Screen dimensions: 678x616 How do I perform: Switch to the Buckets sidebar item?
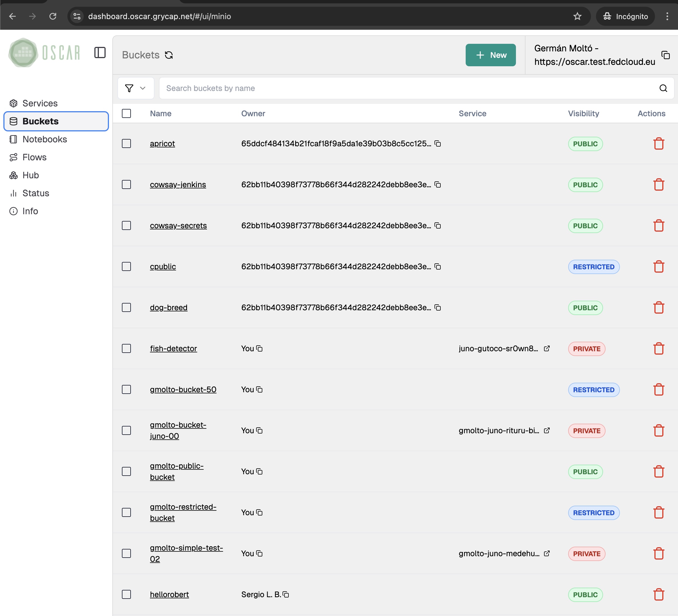click(41, 121)
